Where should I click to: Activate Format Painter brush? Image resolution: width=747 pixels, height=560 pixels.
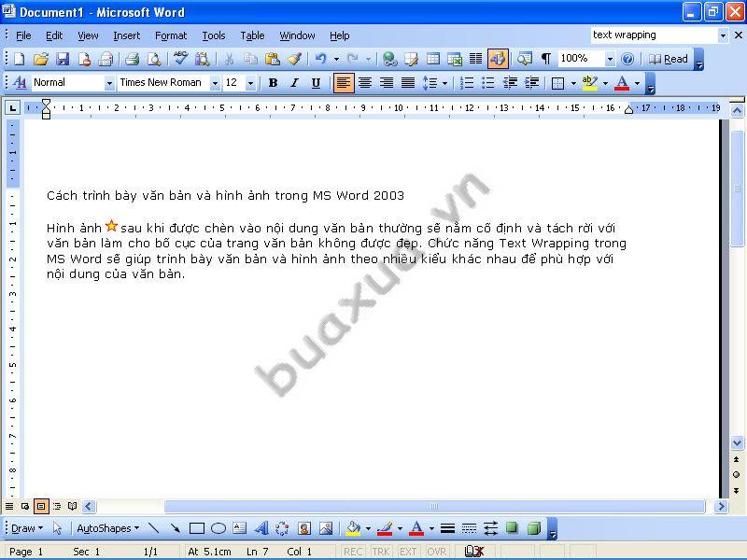click(x=294, y=59)
